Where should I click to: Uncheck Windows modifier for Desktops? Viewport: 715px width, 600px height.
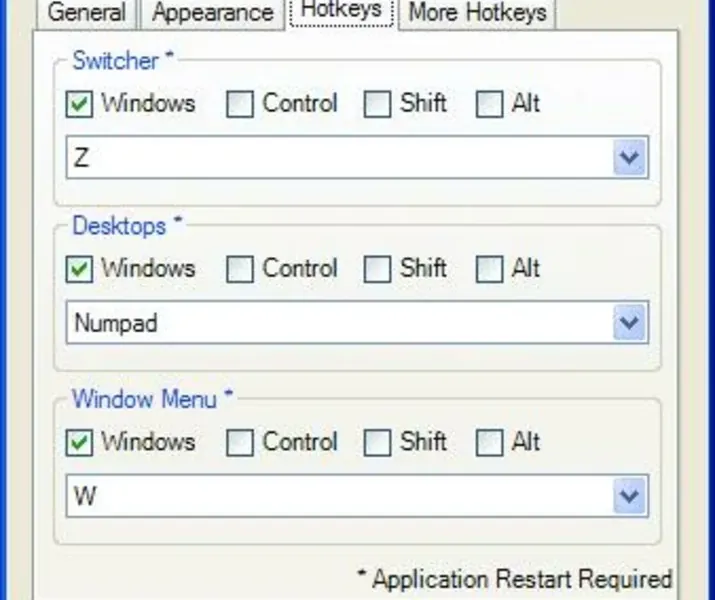coord(80,269)
